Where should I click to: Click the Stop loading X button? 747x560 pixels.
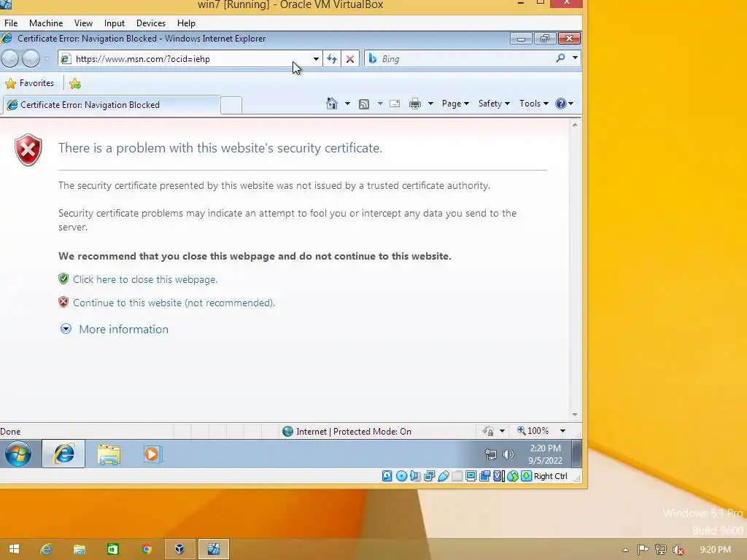pos(349,58)
